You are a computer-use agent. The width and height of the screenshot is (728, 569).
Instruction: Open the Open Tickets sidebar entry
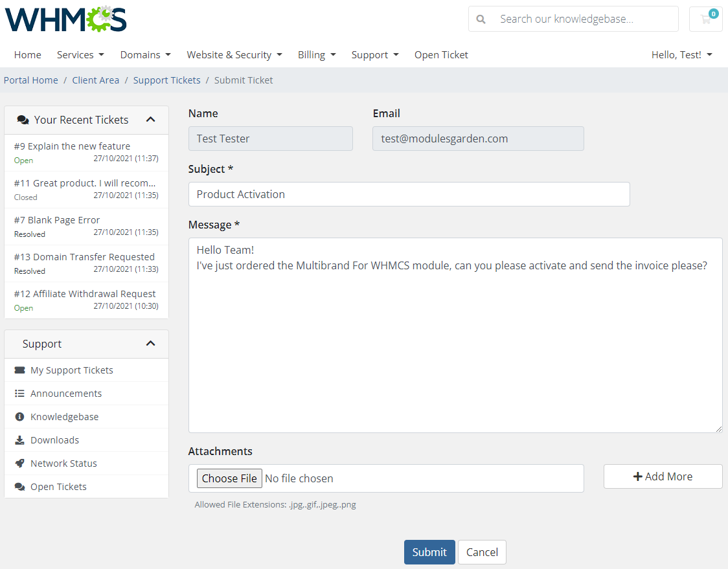click(x=86, y=486)
